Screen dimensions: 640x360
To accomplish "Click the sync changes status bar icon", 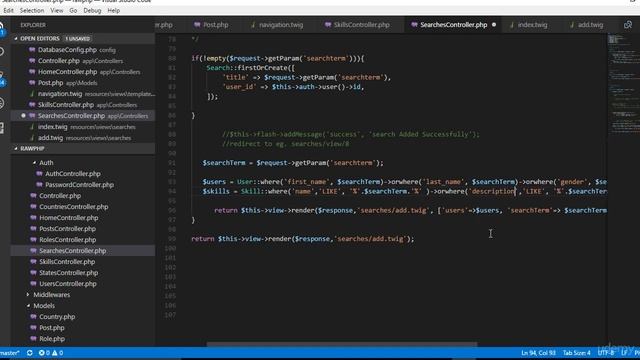I will pyautogui.click(x=29, y=353).
